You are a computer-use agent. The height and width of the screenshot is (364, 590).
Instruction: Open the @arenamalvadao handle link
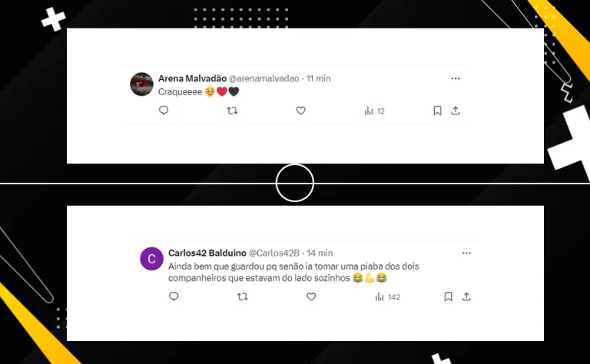(264, 78)
